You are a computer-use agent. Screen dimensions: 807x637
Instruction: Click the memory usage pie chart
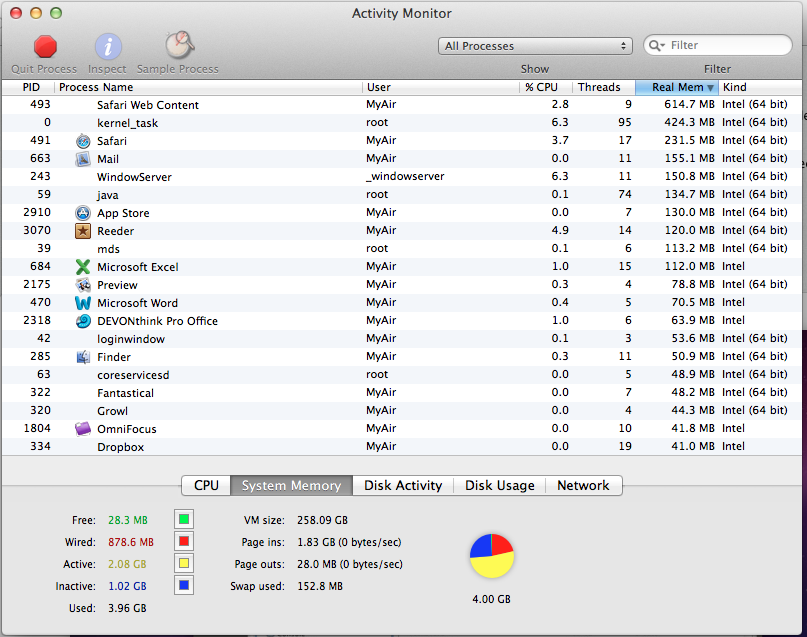pyautogui.click(x=492, y=556)
